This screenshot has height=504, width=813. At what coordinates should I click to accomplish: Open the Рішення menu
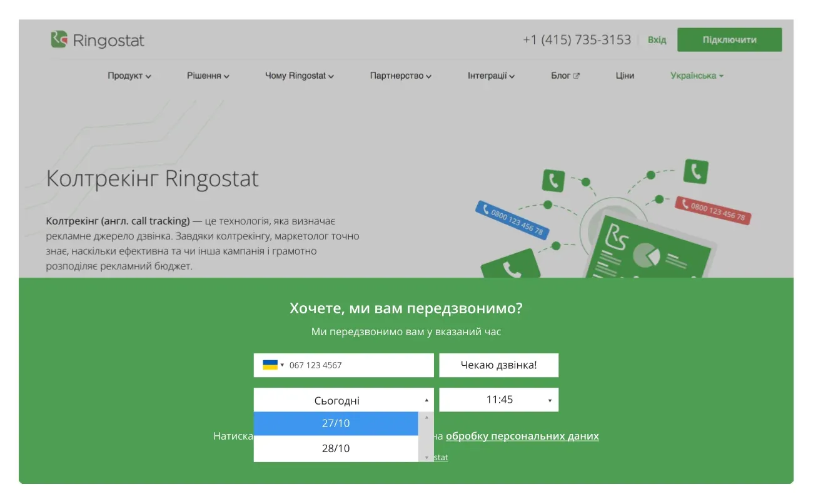(x=208, y=76)
